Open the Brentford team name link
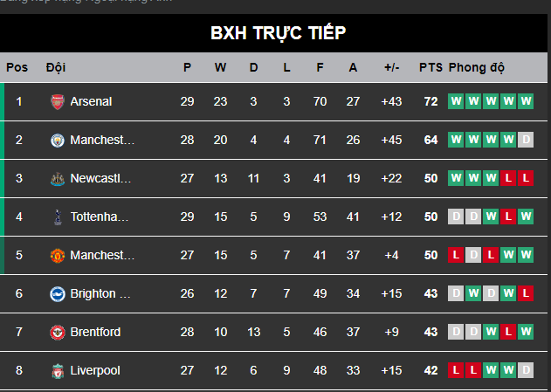This screenshot has width=551, height=392. pos(95,332)
